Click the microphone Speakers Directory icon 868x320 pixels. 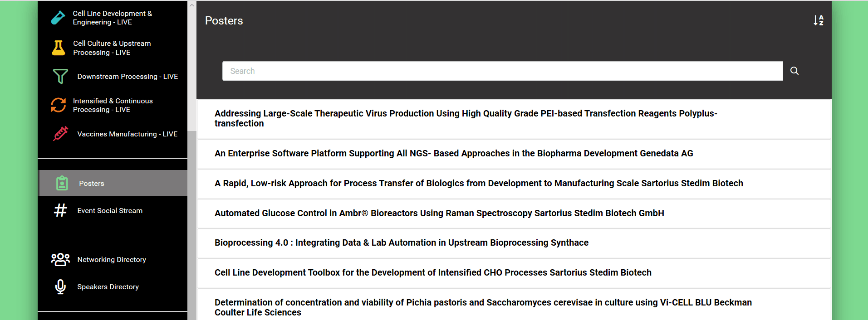point(60,286)
